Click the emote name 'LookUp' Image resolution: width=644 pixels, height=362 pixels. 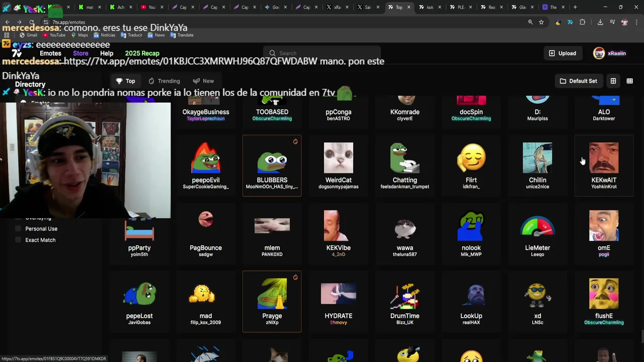click(471, 316)
